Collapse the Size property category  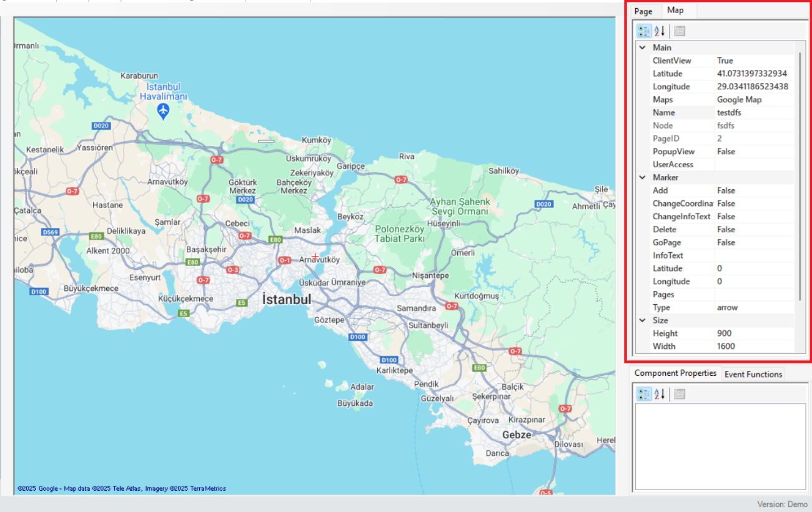(x=643, y=320)
